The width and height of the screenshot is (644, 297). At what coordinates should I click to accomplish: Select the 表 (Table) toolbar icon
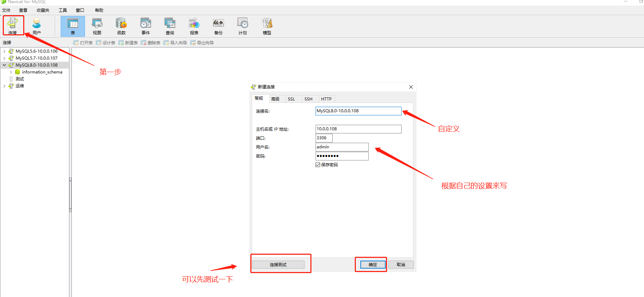73,26
